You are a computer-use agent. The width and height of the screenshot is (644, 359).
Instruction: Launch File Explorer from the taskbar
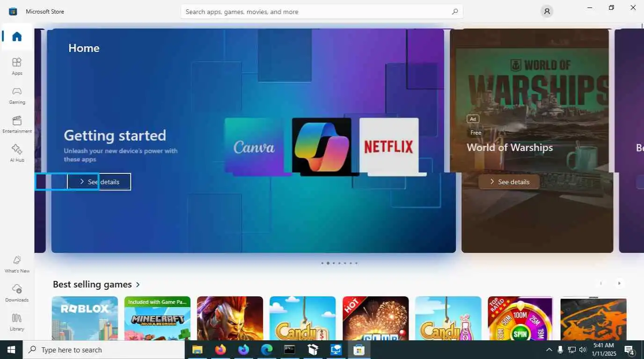click(197, 350)
